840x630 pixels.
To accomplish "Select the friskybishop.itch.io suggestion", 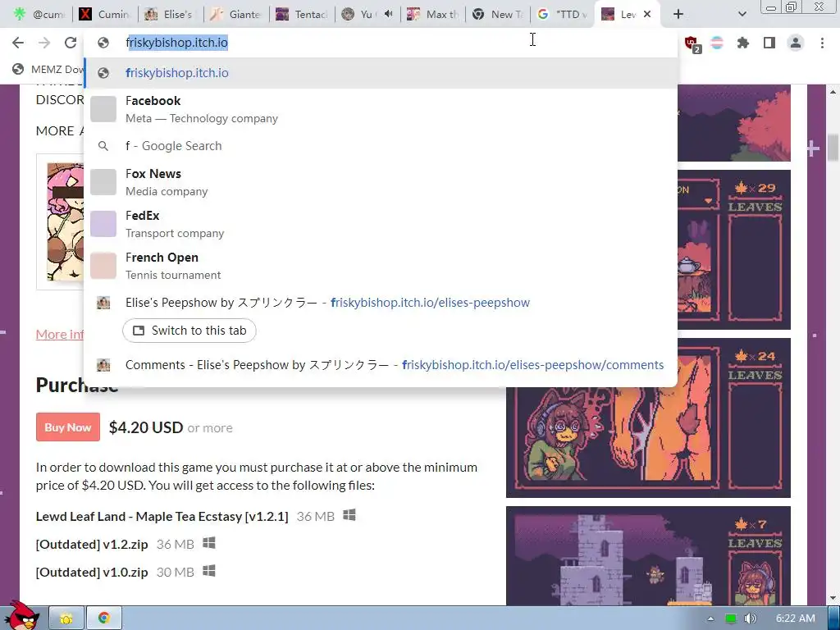I will 381,73.
